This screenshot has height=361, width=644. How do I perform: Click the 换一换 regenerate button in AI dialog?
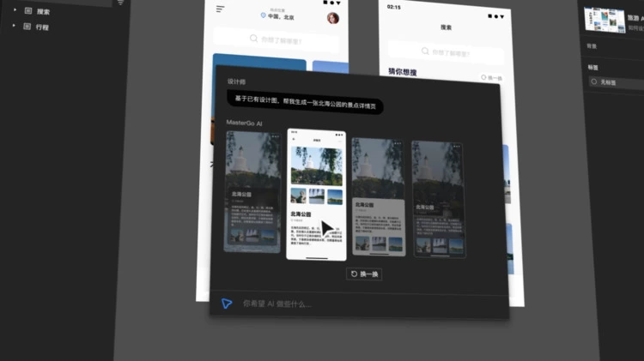(364, 274)
